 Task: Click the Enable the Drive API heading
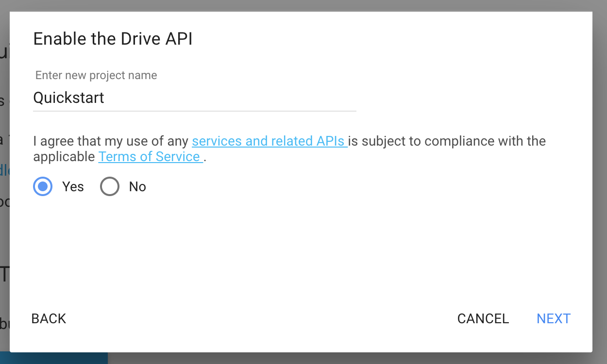point(113,39)
